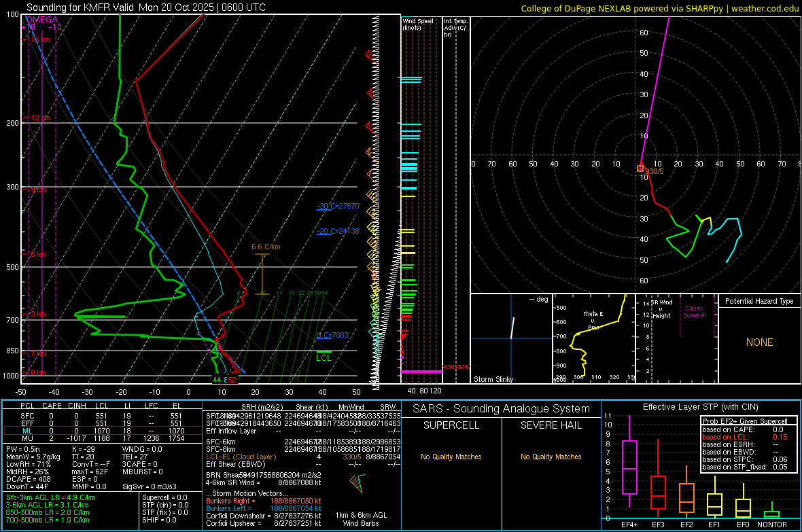802x532 pixels.
Task: Click the Effective Layer STP (with CIN) title
Action: click(700, 407)
